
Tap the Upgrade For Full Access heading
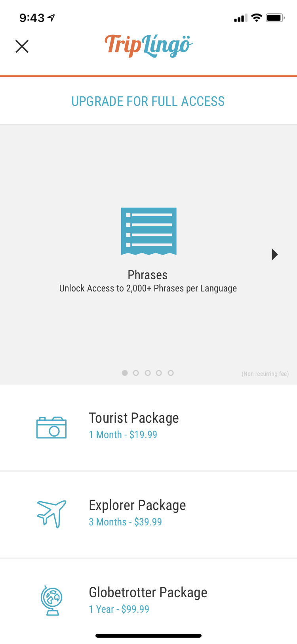(x=148, y=102)
